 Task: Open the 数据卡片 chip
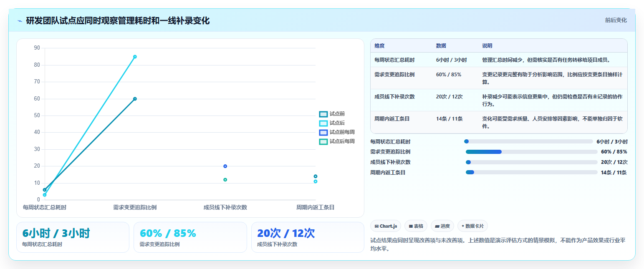pyautogui.click(x=472, y=226)
